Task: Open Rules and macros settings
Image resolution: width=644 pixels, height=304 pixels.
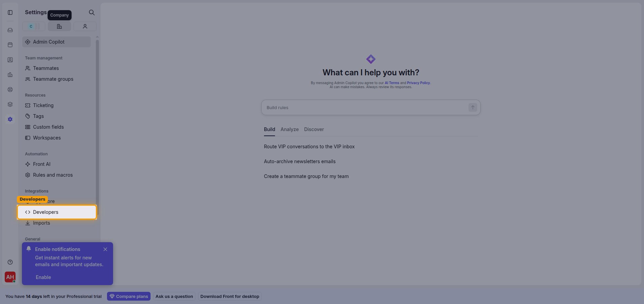Action: click(56, 175)
